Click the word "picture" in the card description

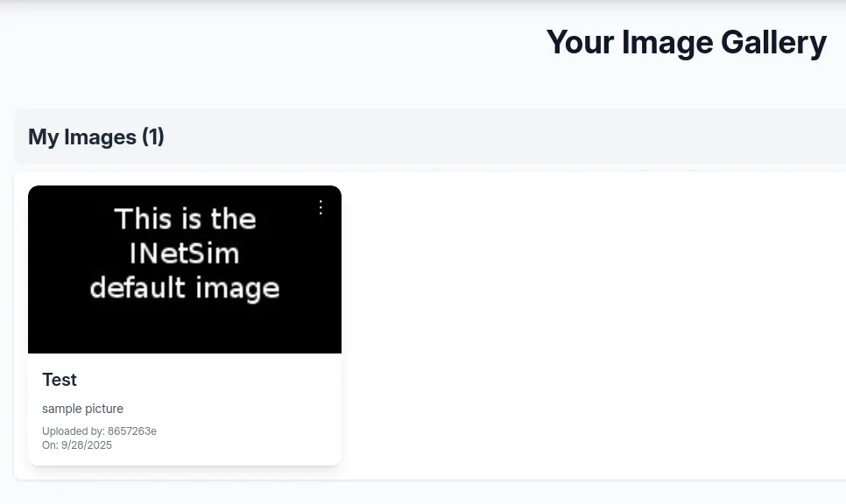[x=104, y=409]
